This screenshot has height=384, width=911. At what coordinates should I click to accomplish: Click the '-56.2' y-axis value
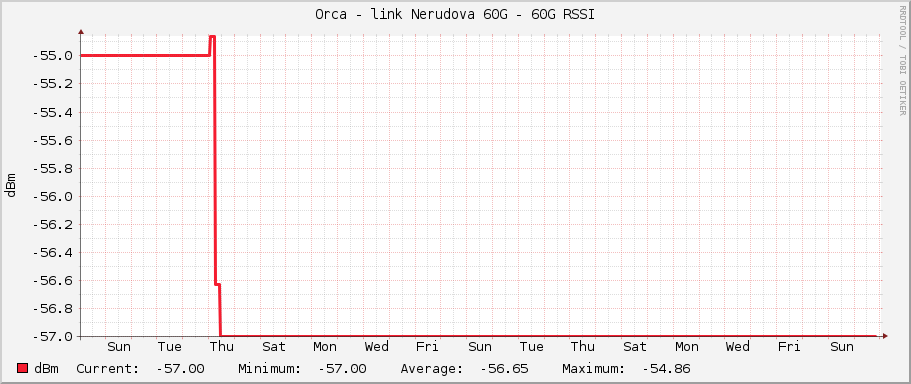53,224
